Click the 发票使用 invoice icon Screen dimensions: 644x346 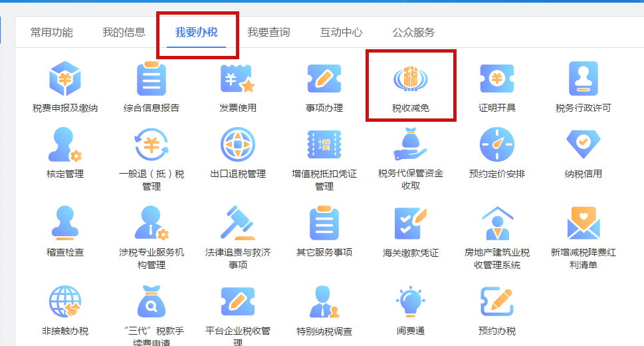[238, 78]
